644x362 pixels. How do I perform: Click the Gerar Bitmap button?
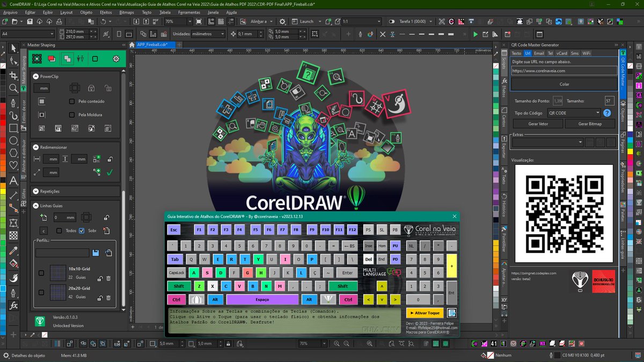590,124
